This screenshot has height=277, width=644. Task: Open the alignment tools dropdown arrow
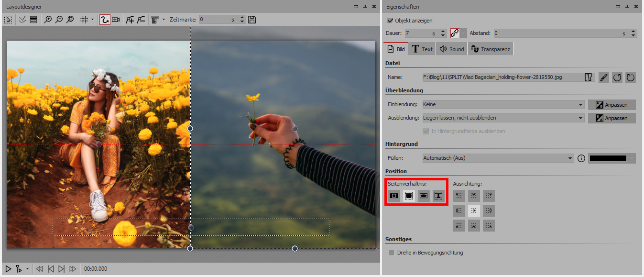coord(164,20)
